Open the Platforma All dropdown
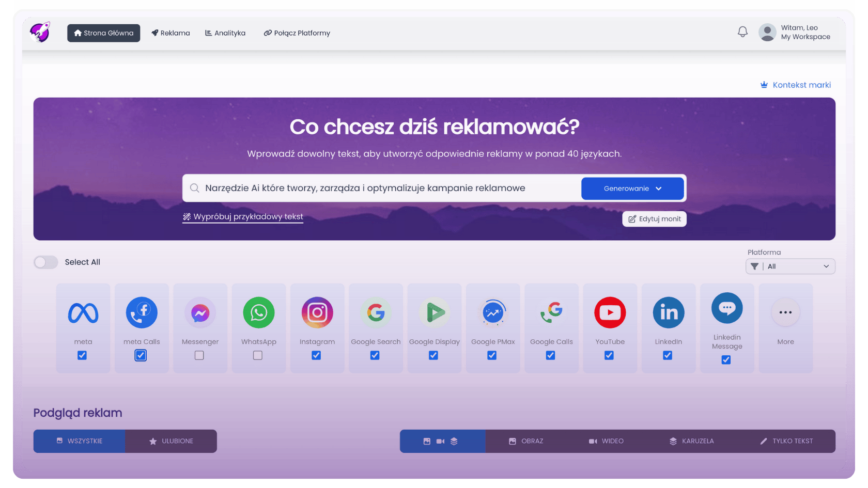 pos(791,266)
